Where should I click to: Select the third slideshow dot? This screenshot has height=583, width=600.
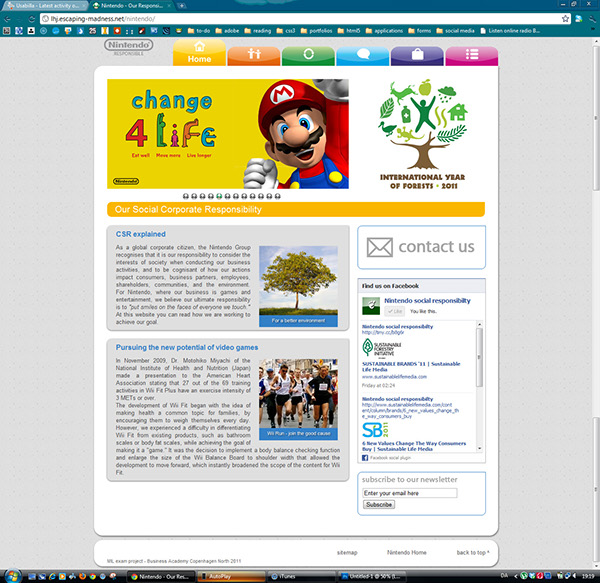tap(202, 196)
